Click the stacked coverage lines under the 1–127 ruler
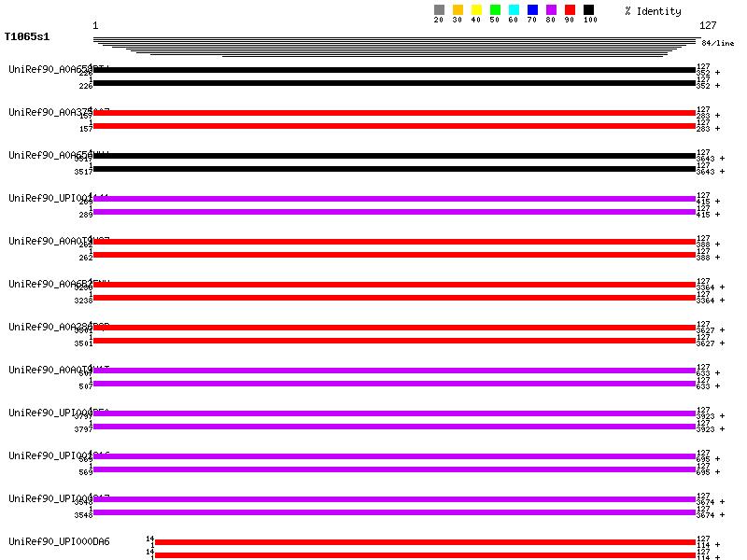 pyautogui.click(x=394, y=47)
